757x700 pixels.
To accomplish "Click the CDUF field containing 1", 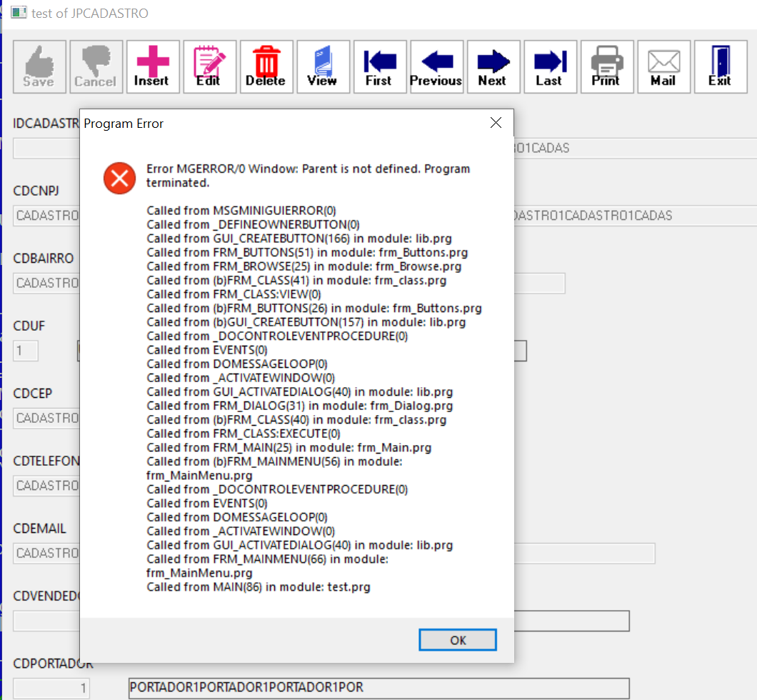I will (25, 351).
